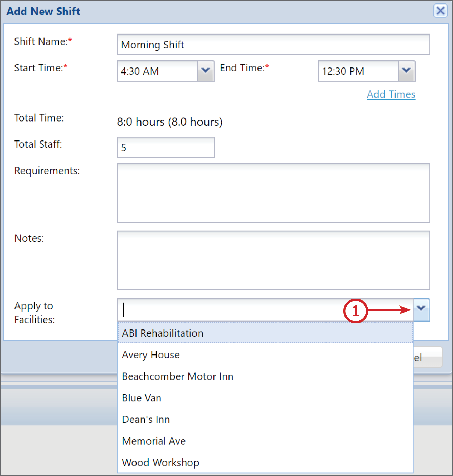The height and width of the screenshot is (476, 453).
Task: Click the Notes text area
Action: 273,261
